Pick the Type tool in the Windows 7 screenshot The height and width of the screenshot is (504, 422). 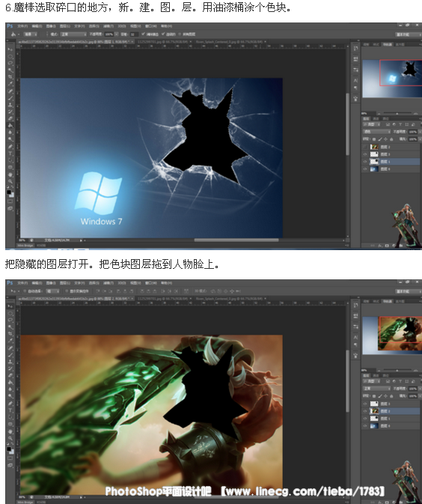(10, 154)
